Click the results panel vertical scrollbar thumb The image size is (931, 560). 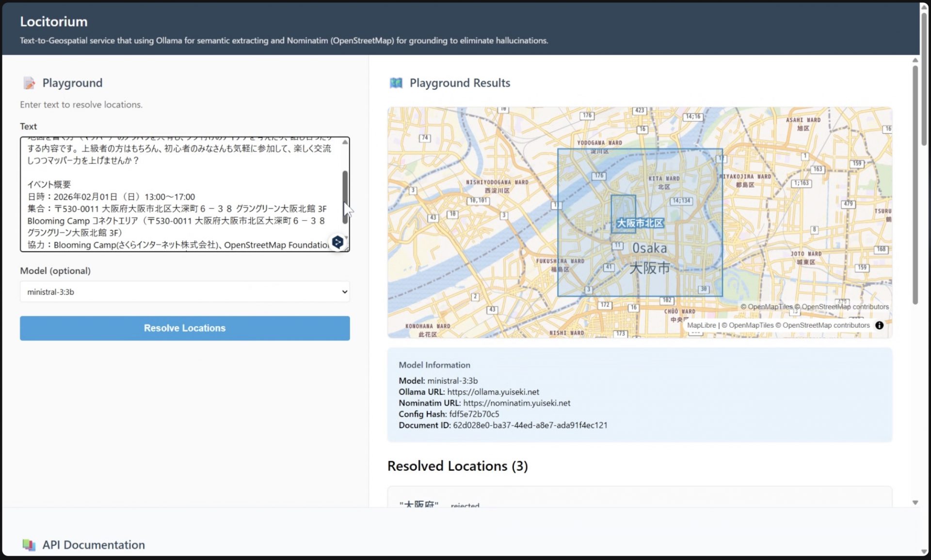coord(915,184)
